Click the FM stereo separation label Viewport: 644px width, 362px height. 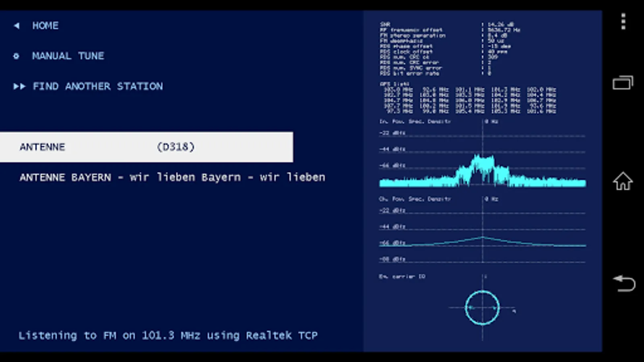(413, 35)
